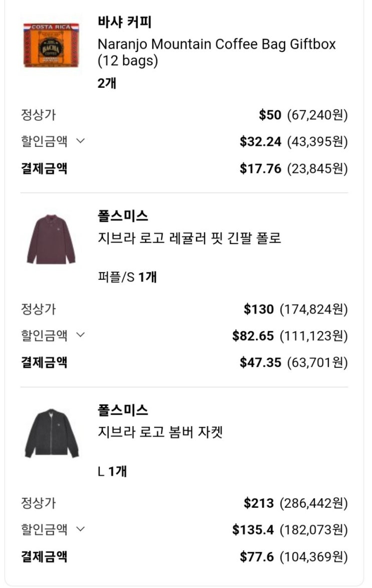Click the $77.6 jacket payment amount
Screen dimensions: 372x588
(256, 556)
